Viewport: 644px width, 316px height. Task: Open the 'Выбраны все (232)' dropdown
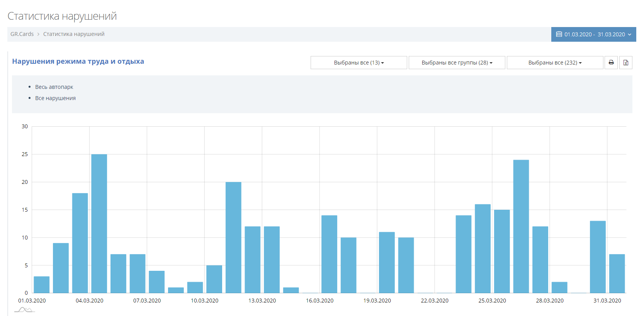coord(555,63)
